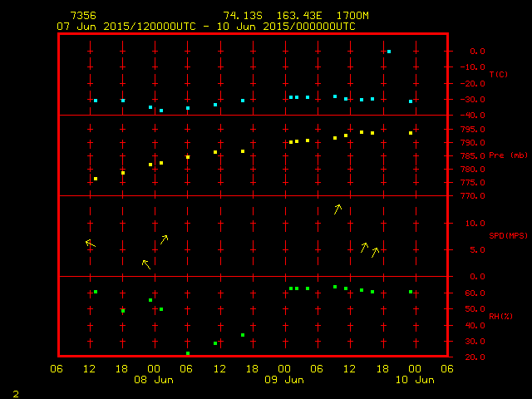532x399 pixels.
Task: Select the leftmost cyan temperature point
Action: pos(96,101)
